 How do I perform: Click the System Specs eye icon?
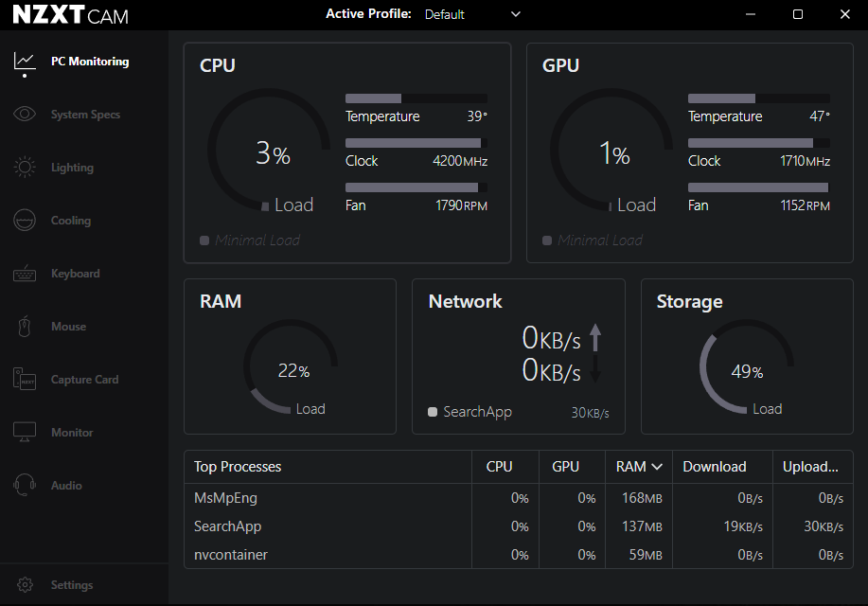25,115
